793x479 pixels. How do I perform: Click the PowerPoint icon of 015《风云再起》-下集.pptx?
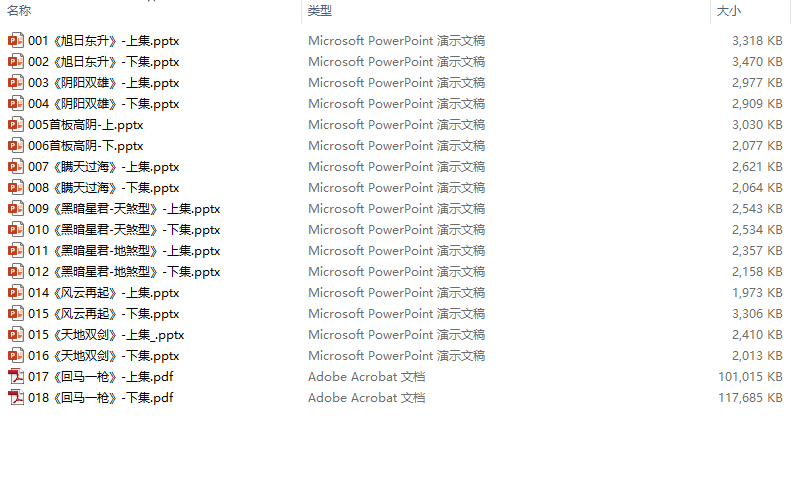tap(16, 314)
